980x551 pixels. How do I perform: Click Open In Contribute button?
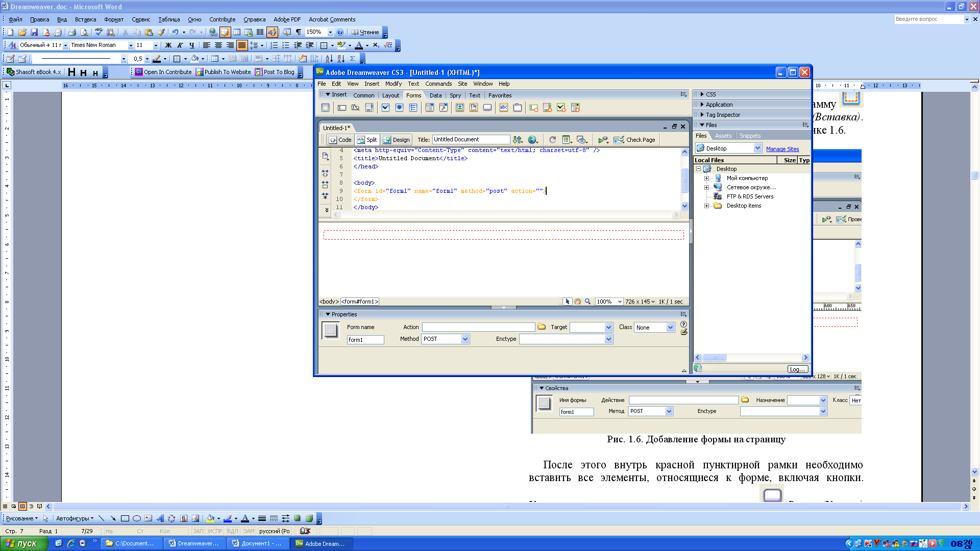pyautogui.click(x=163, y=72)
